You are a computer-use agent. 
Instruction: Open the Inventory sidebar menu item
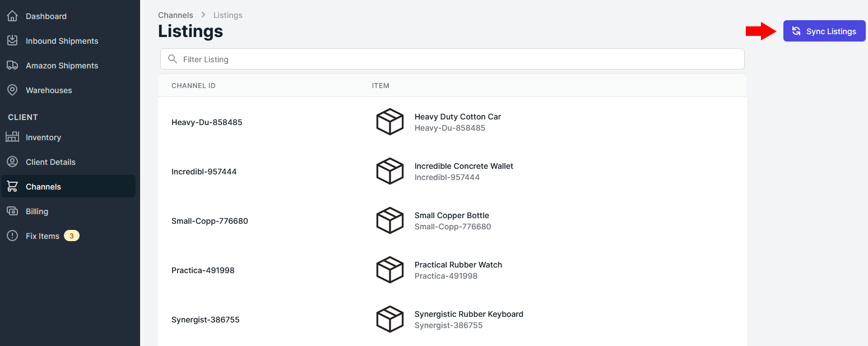pos(43,137)
